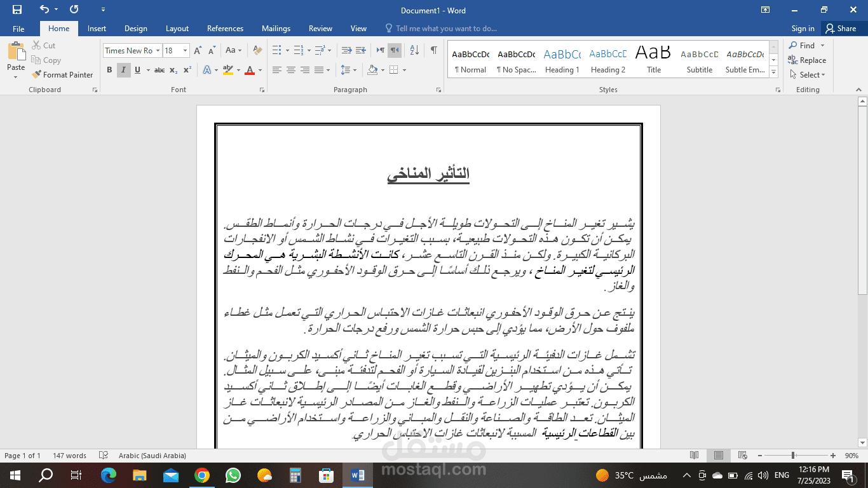Open the Styles pane launcher
Image resolution: width=868 pixels, height=488 pixels.
coord(778,90)
